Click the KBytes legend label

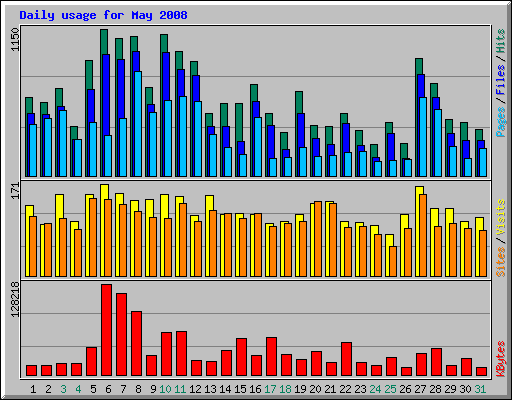501,359
